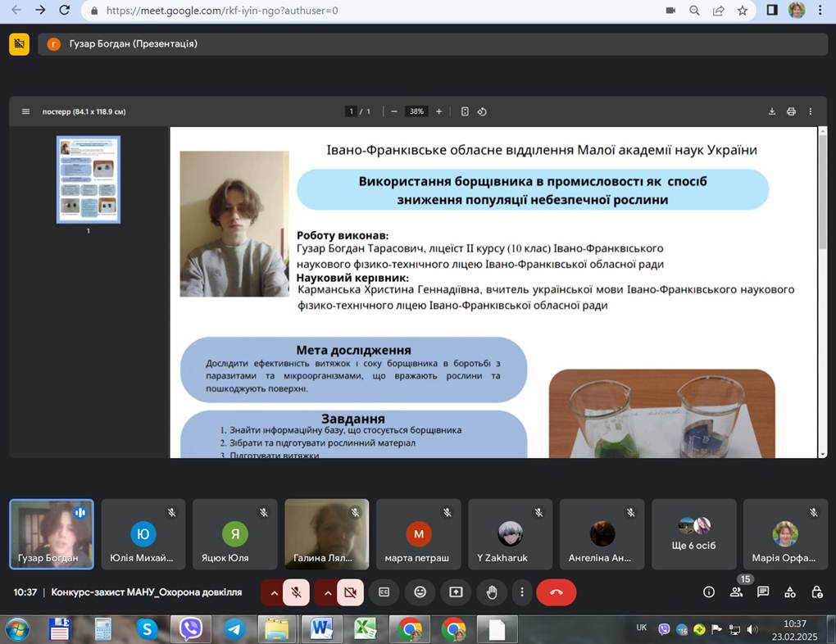Image resolution: width=836 pixels, height=644 pixels.
Task: Click the 'Ще 6 осіб' participants tile
Action: (x=693, y=534)
